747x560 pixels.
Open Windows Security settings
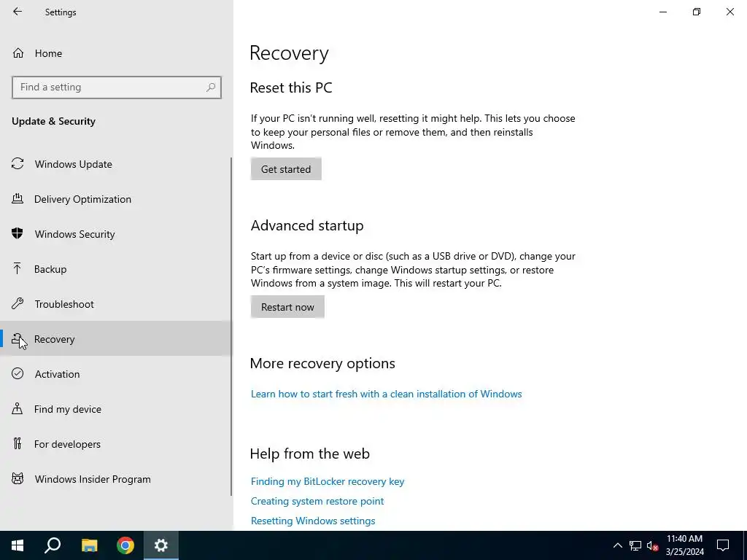click(116, 234)
